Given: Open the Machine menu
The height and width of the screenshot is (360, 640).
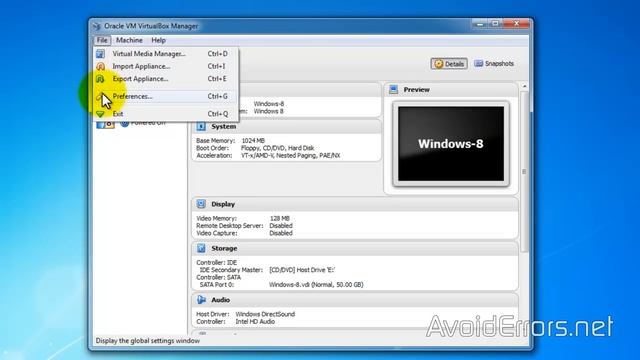Looking at the screenshot, I should click(129, 40).
